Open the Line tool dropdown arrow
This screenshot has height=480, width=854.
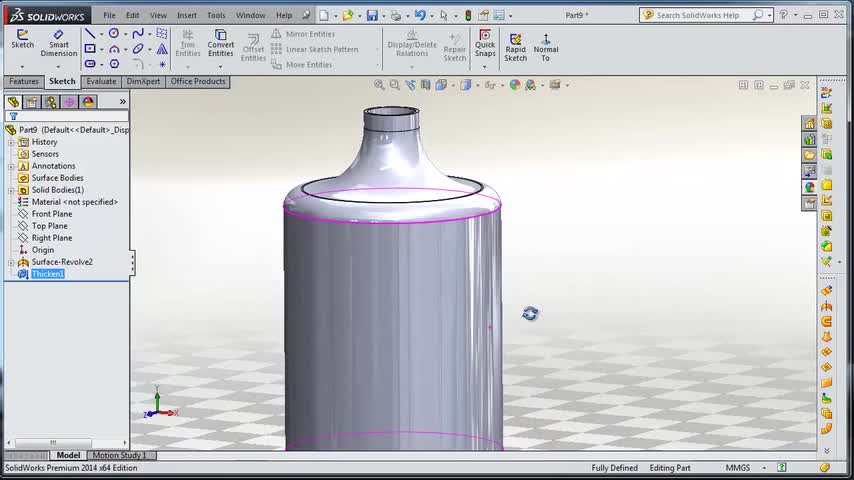(101, 34)
